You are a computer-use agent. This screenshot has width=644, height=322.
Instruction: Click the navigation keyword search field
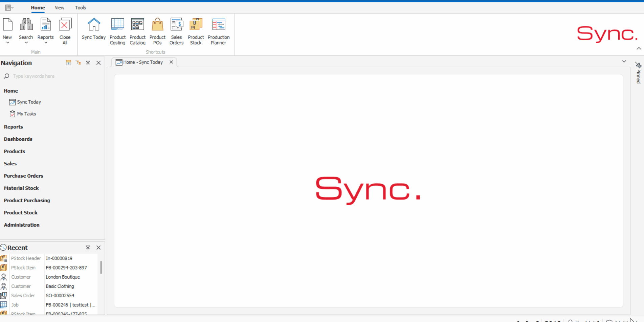pos(54,76)
